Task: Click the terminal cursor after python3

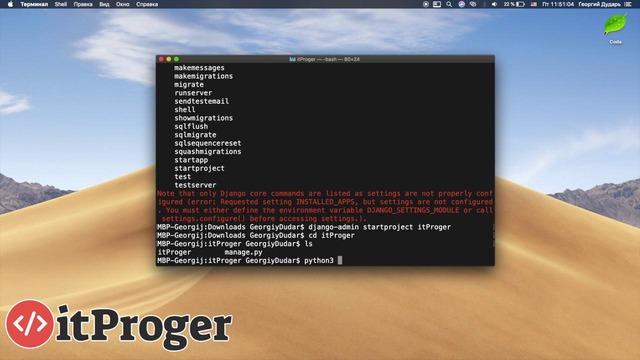Action: point(340,260)
